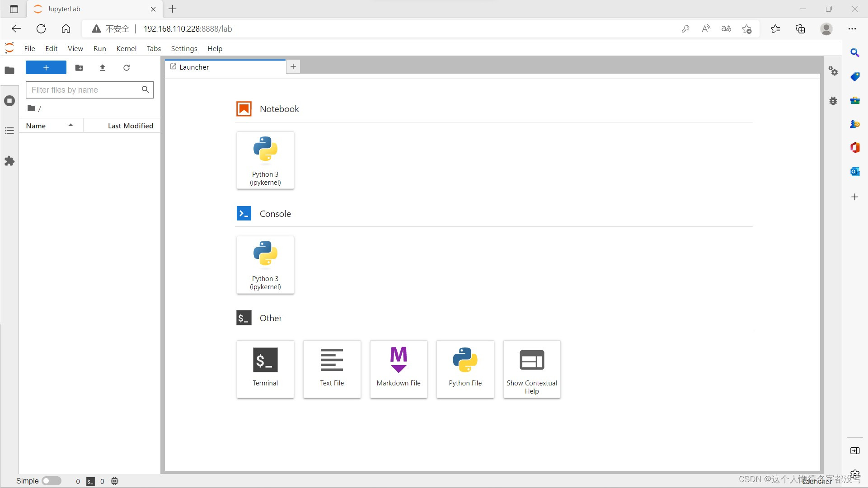Click the Filter files by name field
868x488 pixels.
(x=89, y=89)
